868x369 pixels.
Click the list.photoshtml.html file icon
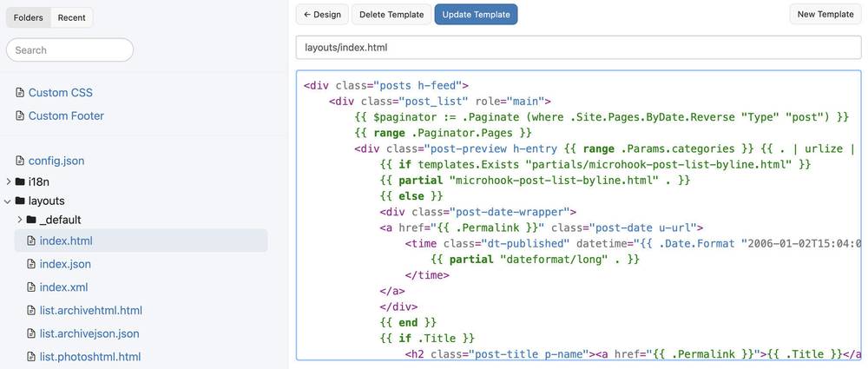pos(31,357)
